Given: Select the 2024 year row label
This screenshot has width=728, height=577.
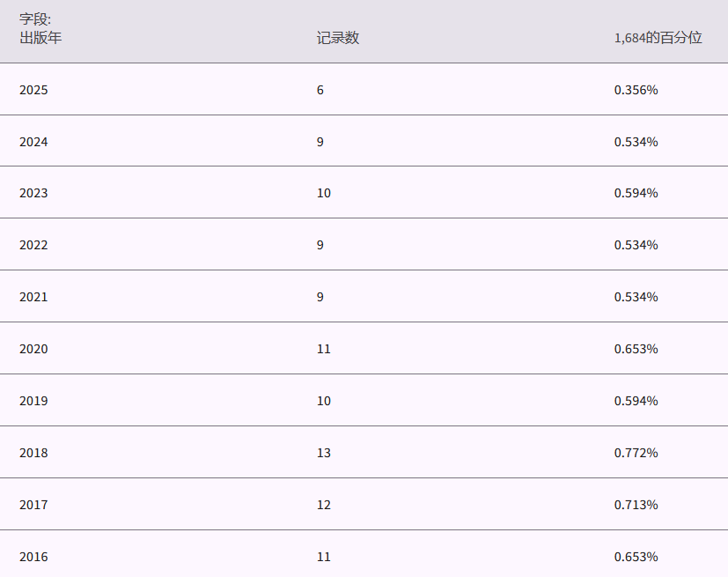Looking at the screenshot, I should click(33, 142).
